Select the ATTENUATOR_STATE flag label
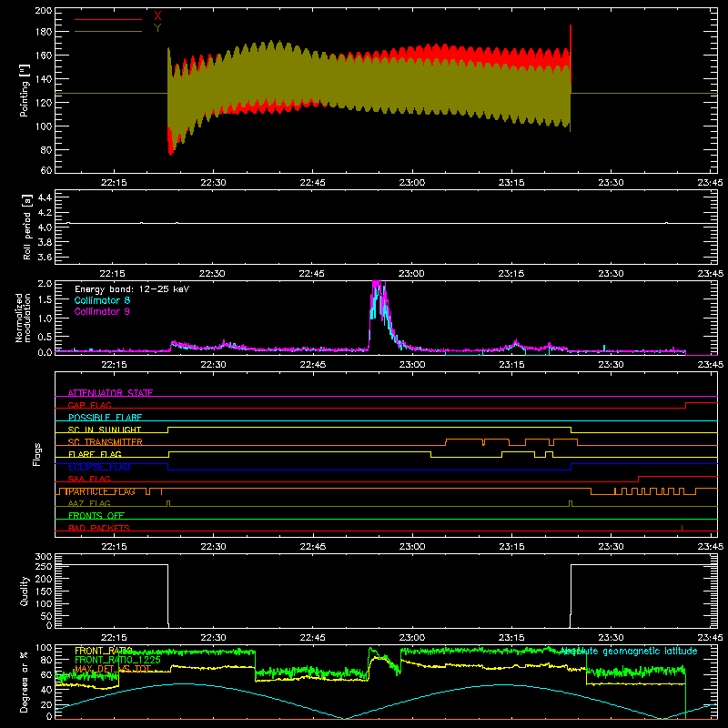The width and height of the screenshot is (728, 728). pos(110,393)
